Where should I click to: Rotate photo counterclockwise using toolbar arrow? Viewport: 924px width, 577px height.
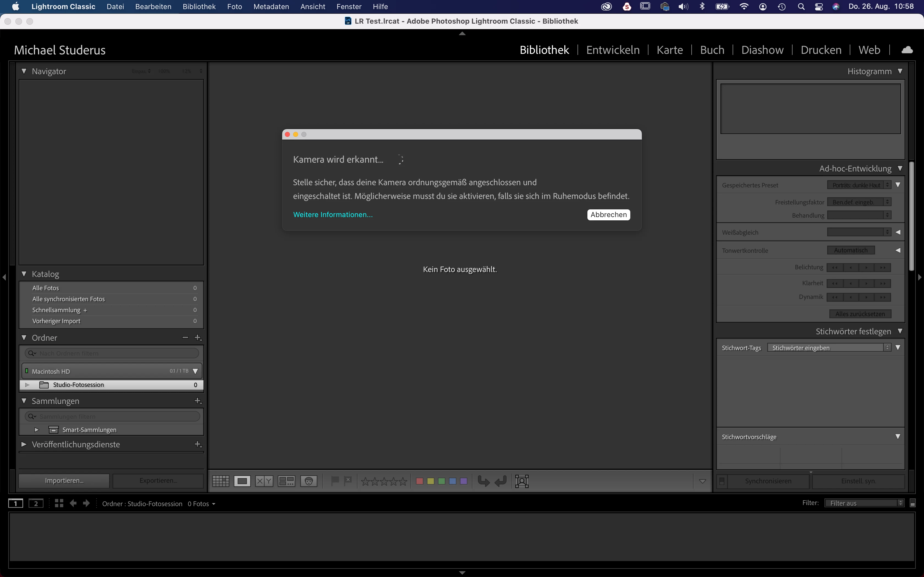(x=483, y=481)
